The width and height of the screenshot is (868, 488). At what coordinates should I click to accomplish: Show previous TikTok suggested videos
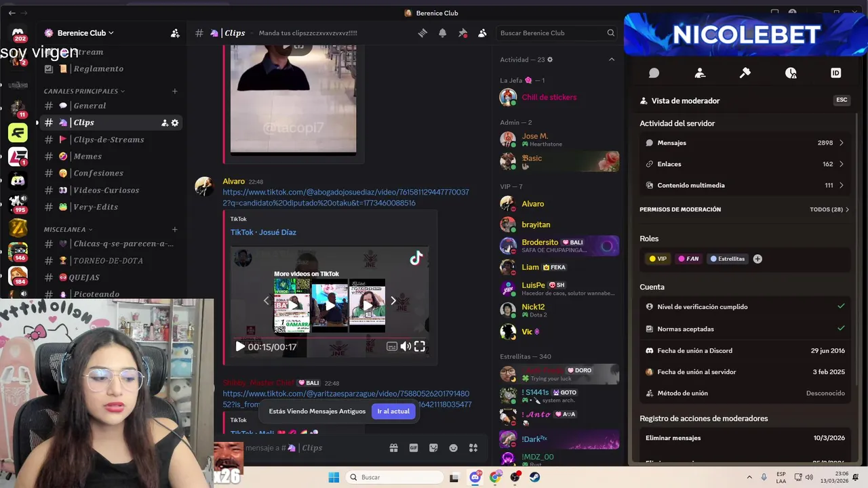tap(267, 300)
